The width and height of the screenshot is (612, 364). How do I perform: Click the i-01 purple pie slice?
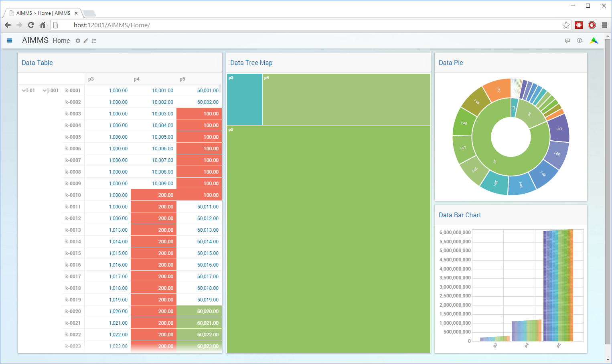pos(559,129)
